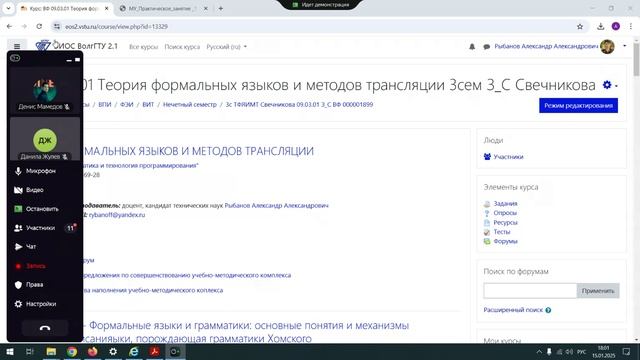640x360 pixels.
Task: Open the Chrome downloads icon
Action: point(600,27)
